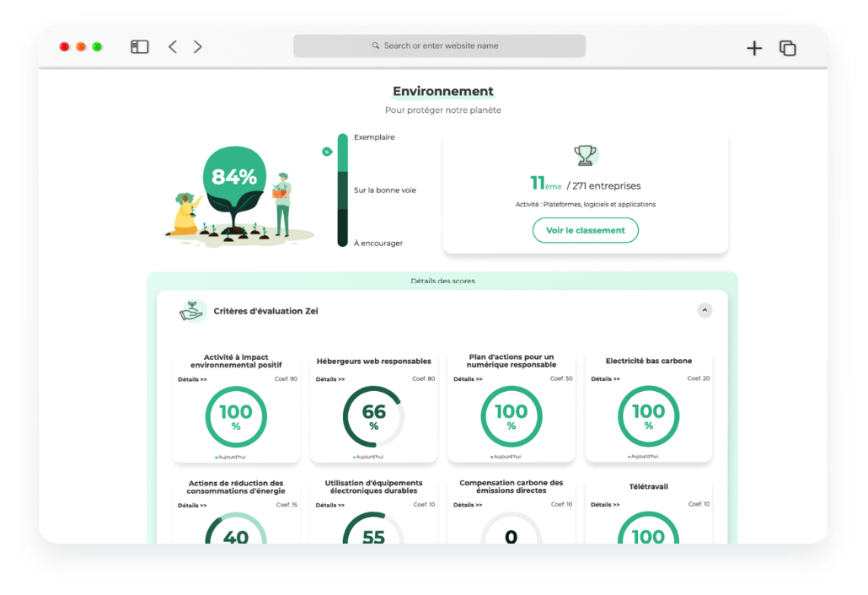The image size is (868, 595).
Task: Click the 100% ring for Electricité bas carbone
Action: pyautogui.click(x=648, y=416)
